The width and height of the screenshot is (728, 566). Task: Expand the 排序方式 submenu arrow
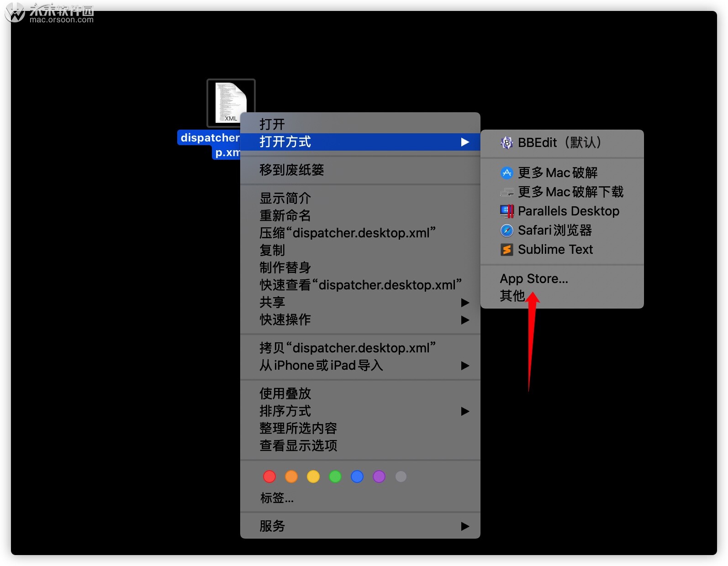(x=465, y=411)
